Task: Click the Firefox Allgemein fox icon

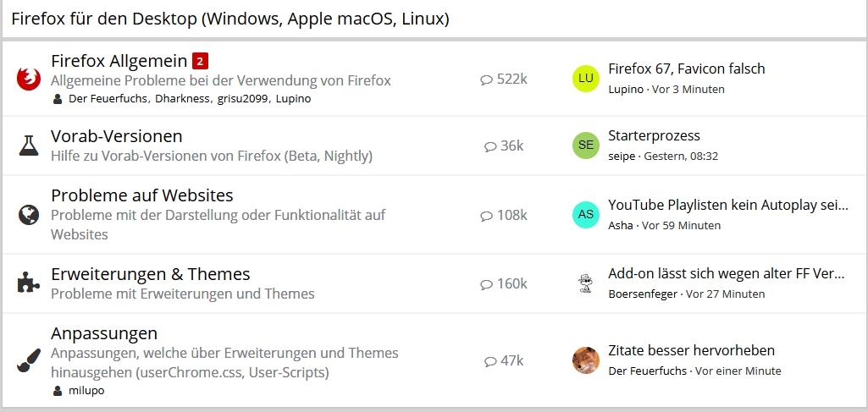Action: 29,80
